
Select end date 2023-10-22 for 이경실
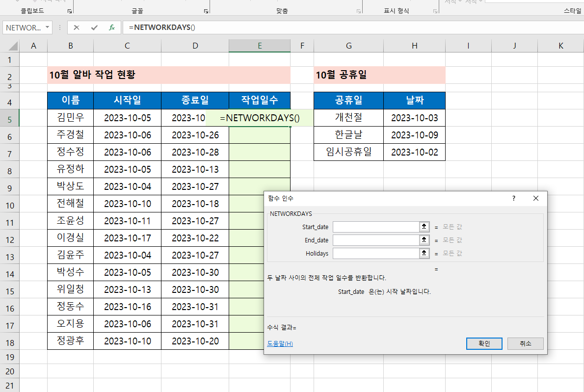pos(195,238)
